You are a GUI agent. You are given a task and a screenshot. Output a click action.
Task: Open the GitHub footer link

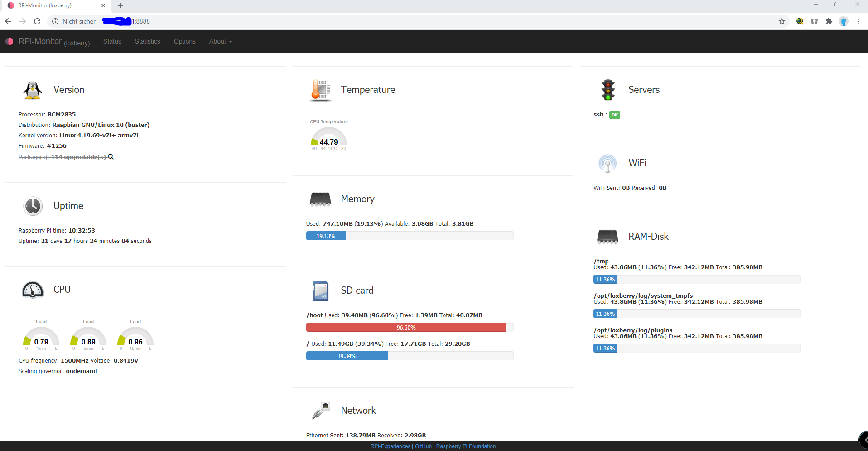click(x=423, y=446)
